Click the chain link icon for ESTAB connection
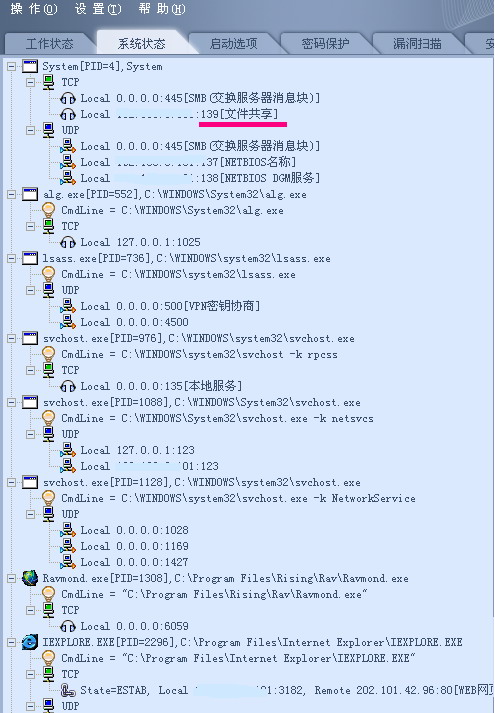This screenshot has height=713, width=495. (x=68, y=690)
